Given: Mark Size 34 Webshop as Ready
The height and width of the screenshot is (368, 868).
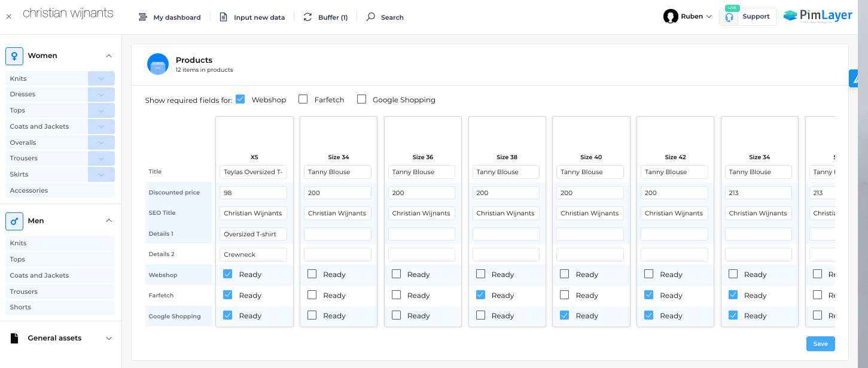Looking at the screenshot, I should pyautogui.click(x=312, y=274).
